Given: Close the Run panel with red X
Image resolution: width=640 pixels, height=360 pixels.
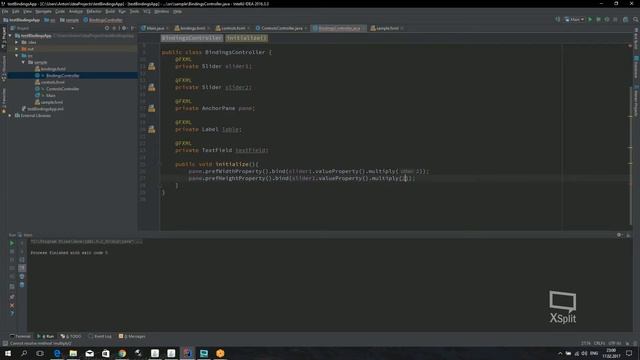Looking at the screenshot, I should point(12,305).
